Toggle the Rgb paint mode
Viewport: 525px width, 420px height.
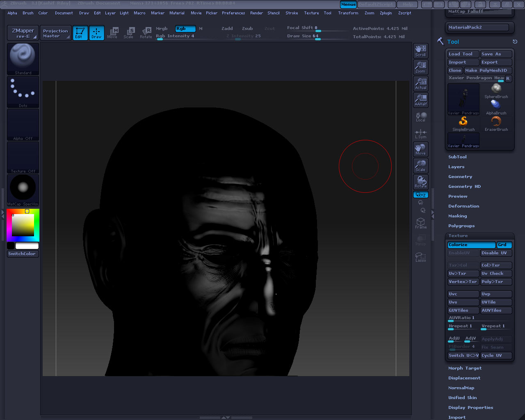185,29
